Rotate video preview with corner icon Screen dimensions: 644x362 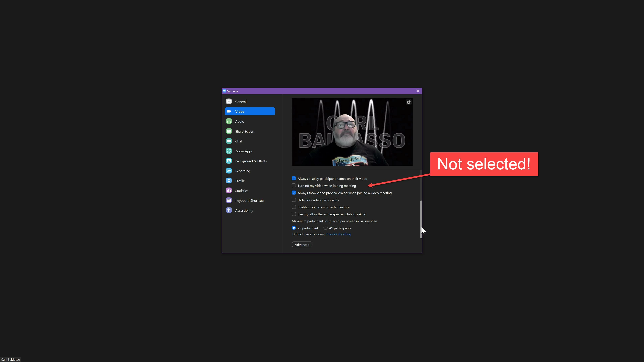[409, 102]
